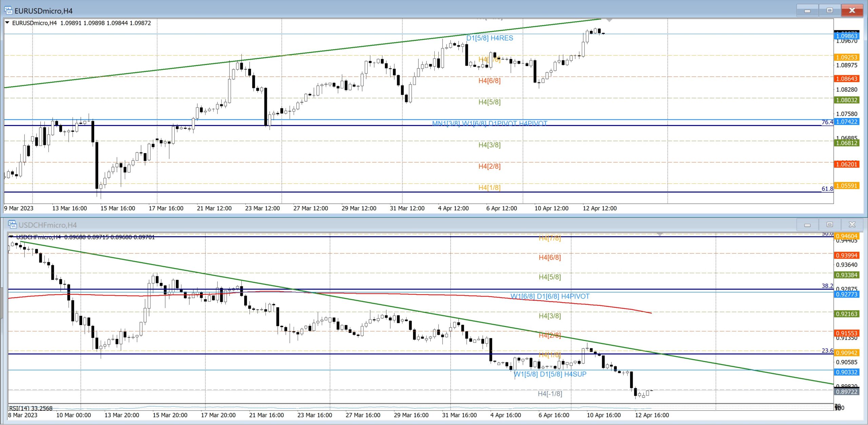Expand the EURUSDmicro,H4 symbol dropdown triangle

(7, 23)
